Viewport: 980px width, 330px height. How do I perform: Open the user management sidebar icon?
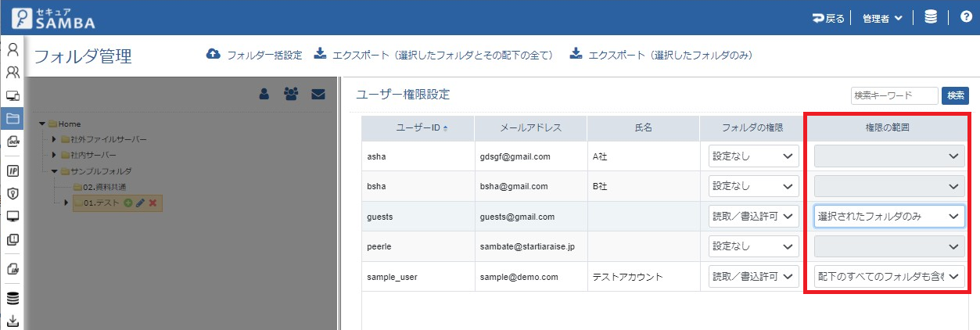[x=13, y=49]
